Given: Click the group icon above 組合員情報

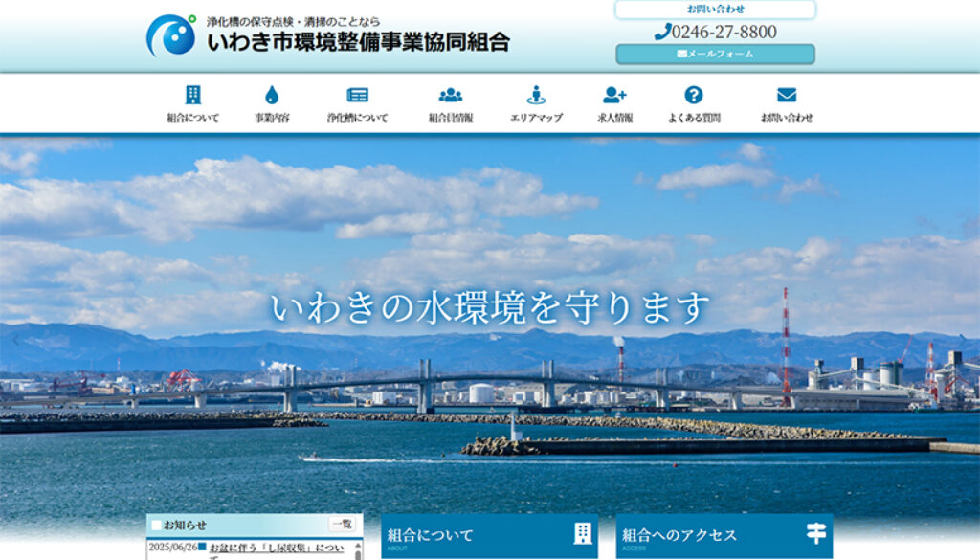Looking at the screenshot, I should 449,93.
